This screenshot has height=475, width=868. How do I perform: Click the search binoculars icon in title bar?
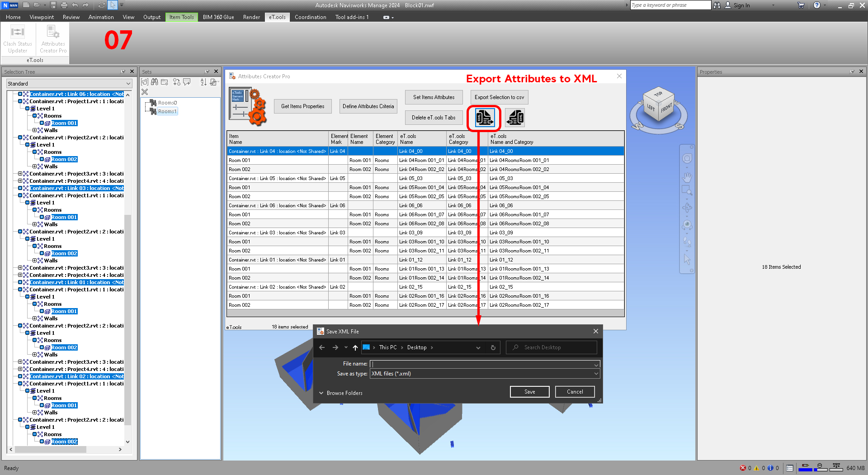tap(717, 5)
